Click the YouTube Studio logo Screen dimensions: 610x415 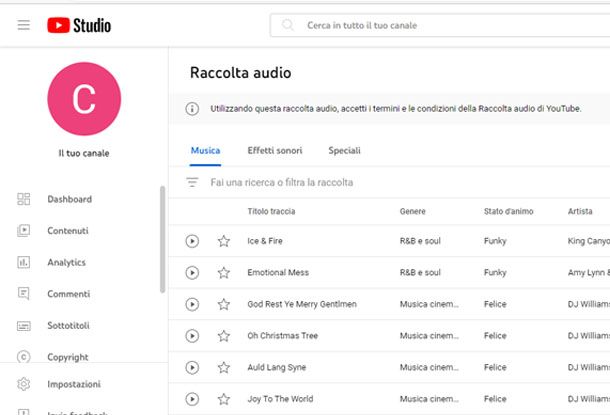click(x=79, y=25)
